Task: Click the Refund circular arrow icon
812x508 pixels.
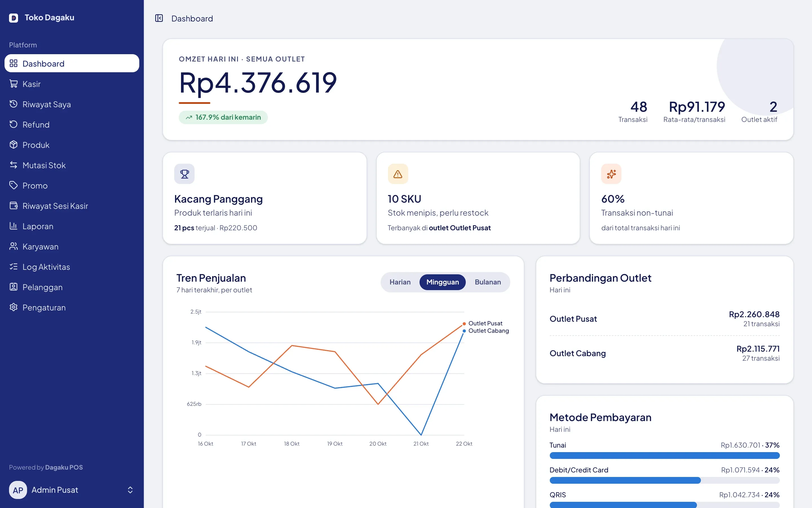Action: 14,124
